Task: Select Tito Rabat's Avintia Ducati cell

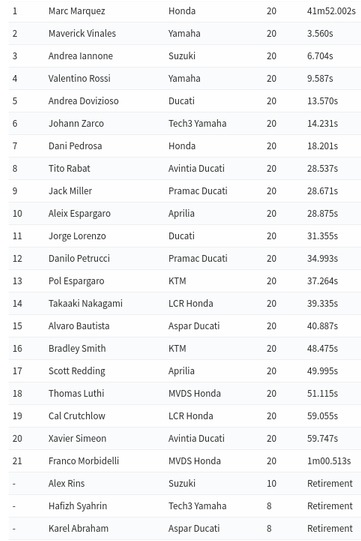Action: [196, 168]
